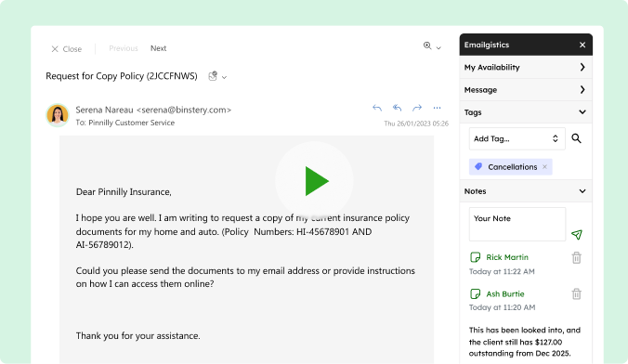The width and height of the screenshot is (628, 364).
Task: Select the Rick Martin note author name
Action: (x=507, y=257)
